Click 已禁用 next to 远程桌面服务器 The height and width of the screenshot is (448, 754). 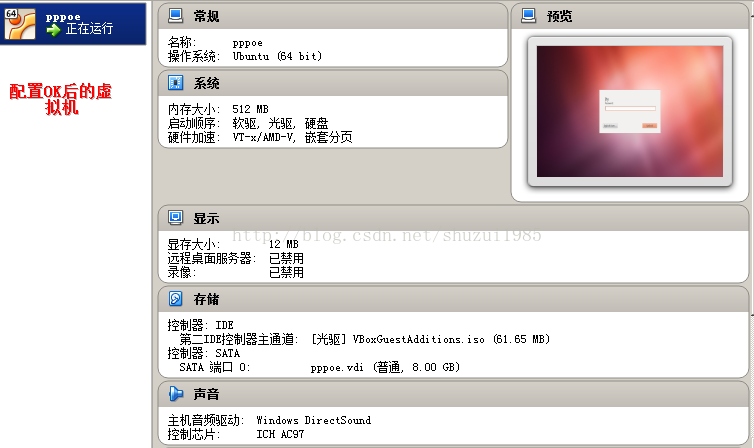click(286, 259)
